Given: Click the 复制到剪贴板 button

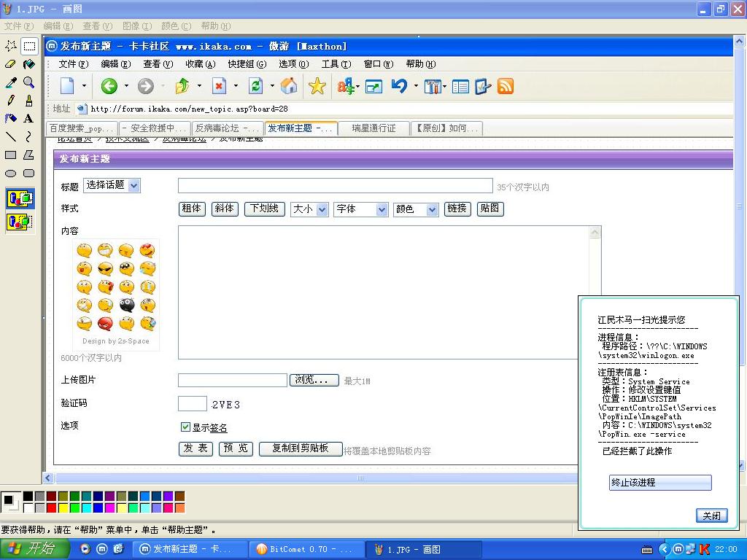Looking at the screenshot, I should (301, 448).
